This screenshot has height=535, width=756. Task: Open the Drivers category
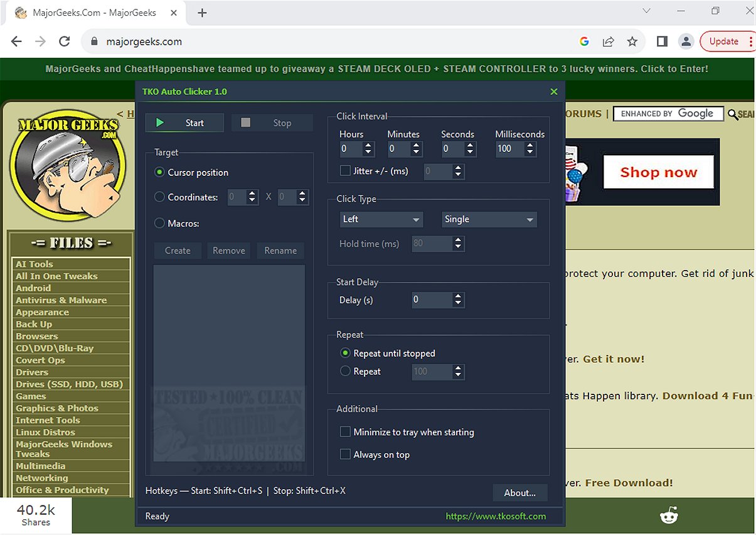click(32, 372)
